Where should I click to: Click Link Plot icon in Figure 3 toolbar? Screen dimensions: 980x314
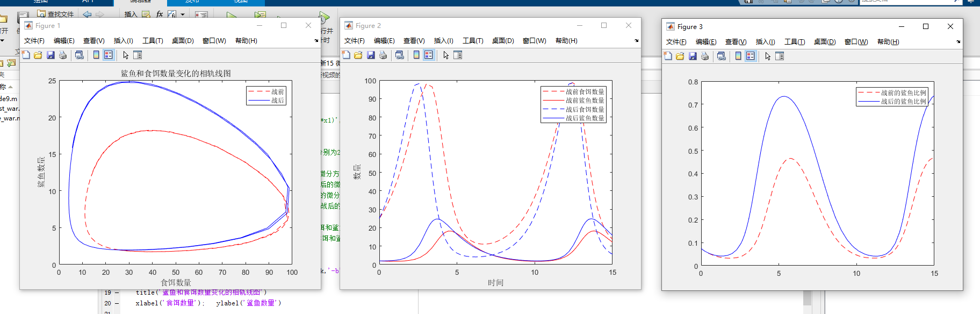tap(722, 56)
